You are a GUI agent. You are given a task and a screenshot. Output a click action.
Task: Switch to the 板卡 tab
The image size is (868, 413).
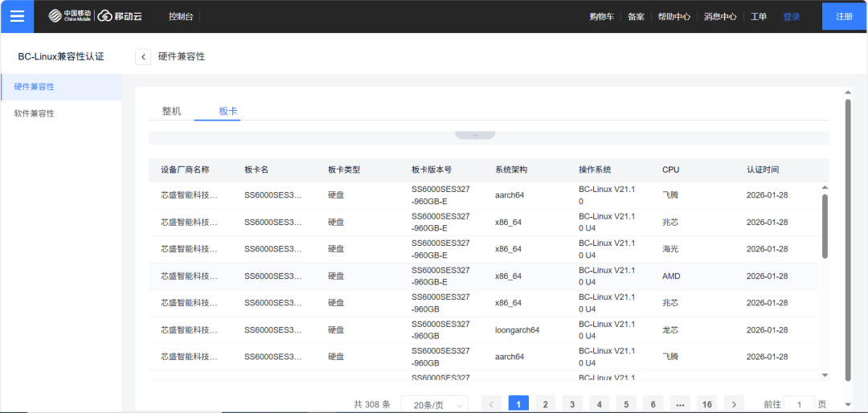tap(228, 111)
